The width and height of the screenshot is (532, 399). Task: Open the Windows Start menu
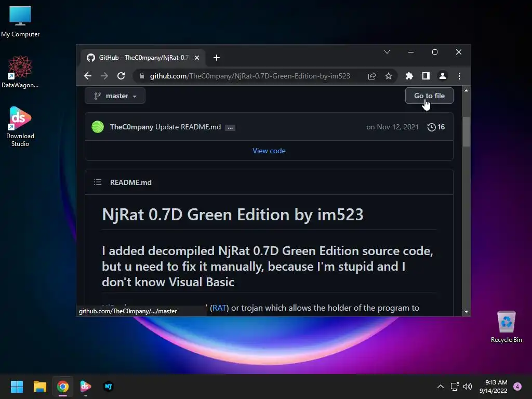[x=17, y=387]
